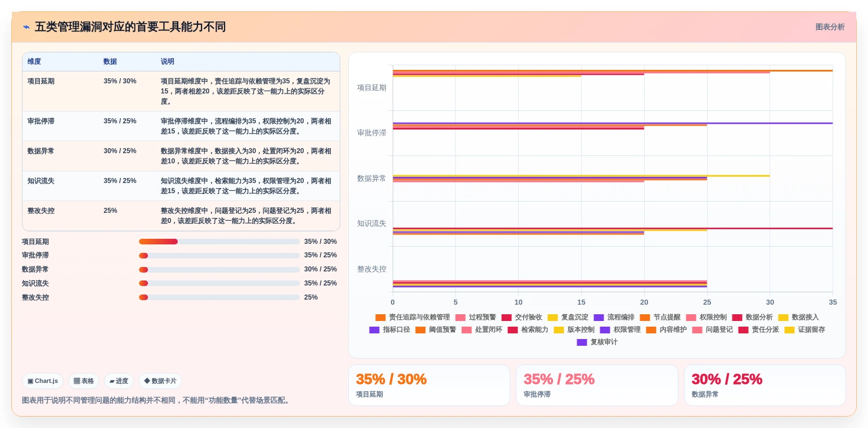The width and height of the screenshot is (868, 428).
Task: Click the table's 25% value for 整改失控
Action: pyautogui.click(x=110, y=211)
